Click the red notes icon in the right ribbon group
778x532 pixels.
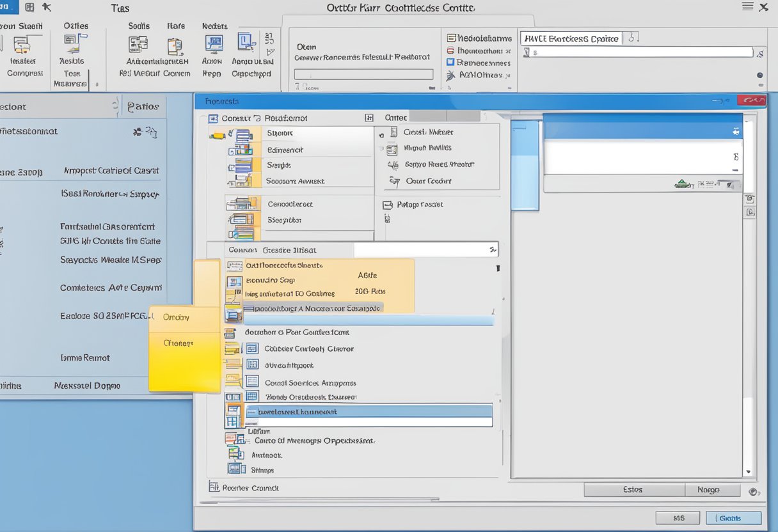click(450, 50)
